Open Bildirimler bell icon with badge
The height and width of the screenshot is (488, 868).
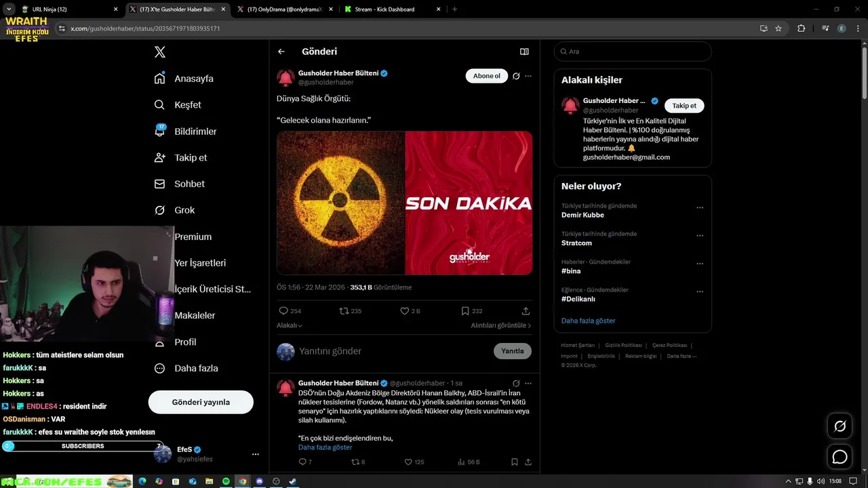click(160, 131)
